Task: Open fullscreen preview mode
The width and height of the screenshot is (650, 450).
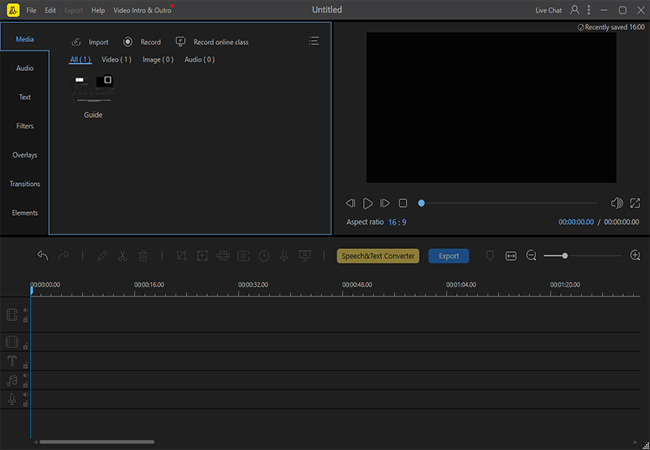Action: coord(635,203)
